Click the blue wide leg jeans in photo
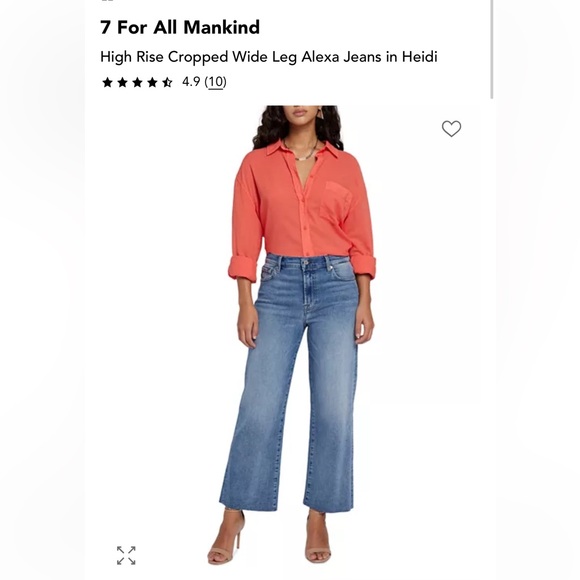Image resolution: width=580 pixels, height=580 pixels. (x=290, y=381)
